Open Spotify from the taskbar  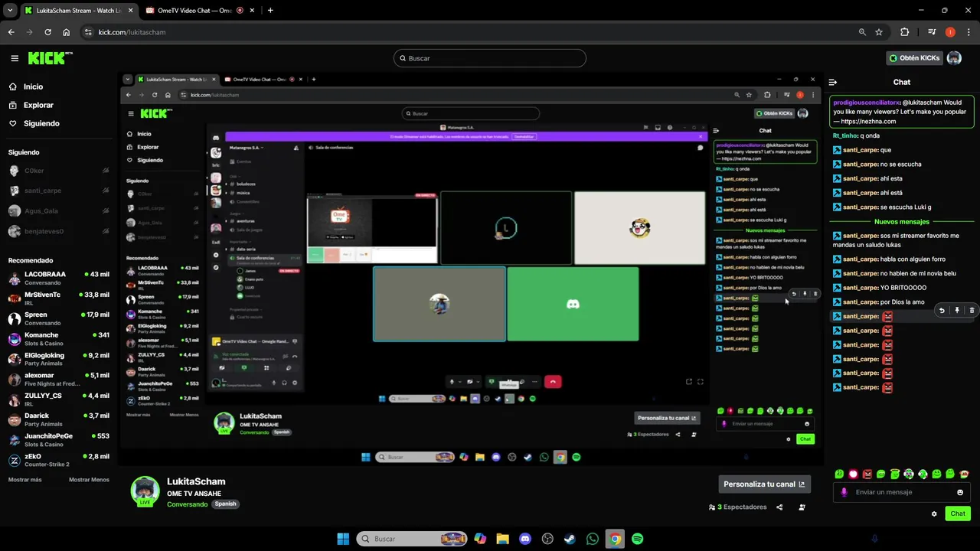click(x=638, y=539)
